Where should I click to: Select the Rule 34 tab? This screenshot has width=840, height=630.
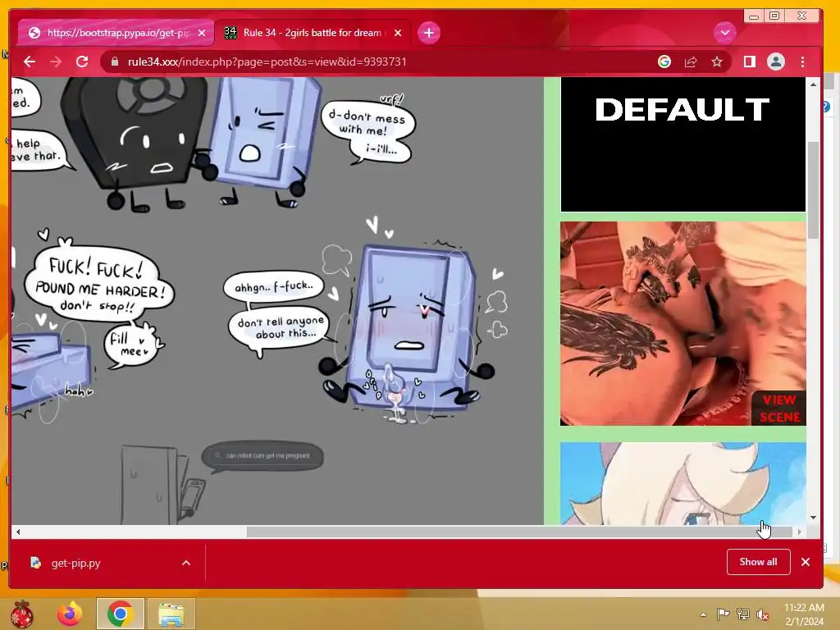[x=313, y=33]
